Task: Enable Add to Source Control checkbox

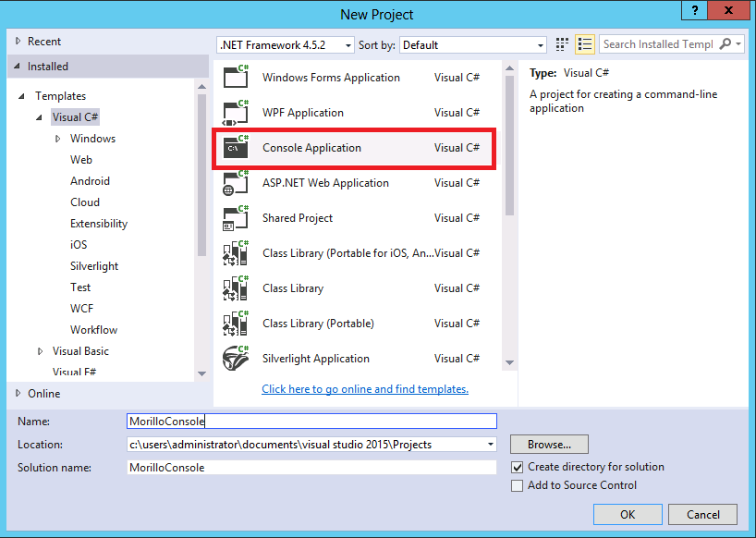Action: coord(517,485)
